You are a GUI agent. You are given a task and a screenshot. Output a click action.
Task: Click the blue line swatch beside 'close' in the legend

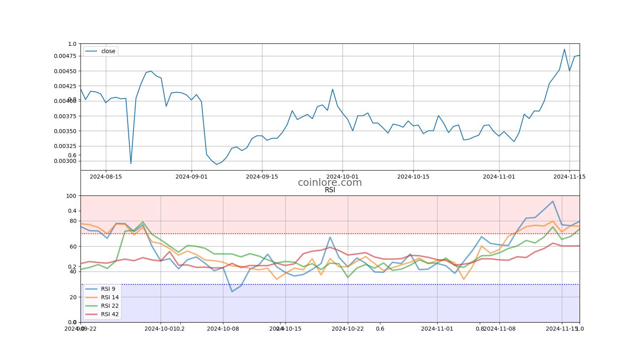click(92, 51)
